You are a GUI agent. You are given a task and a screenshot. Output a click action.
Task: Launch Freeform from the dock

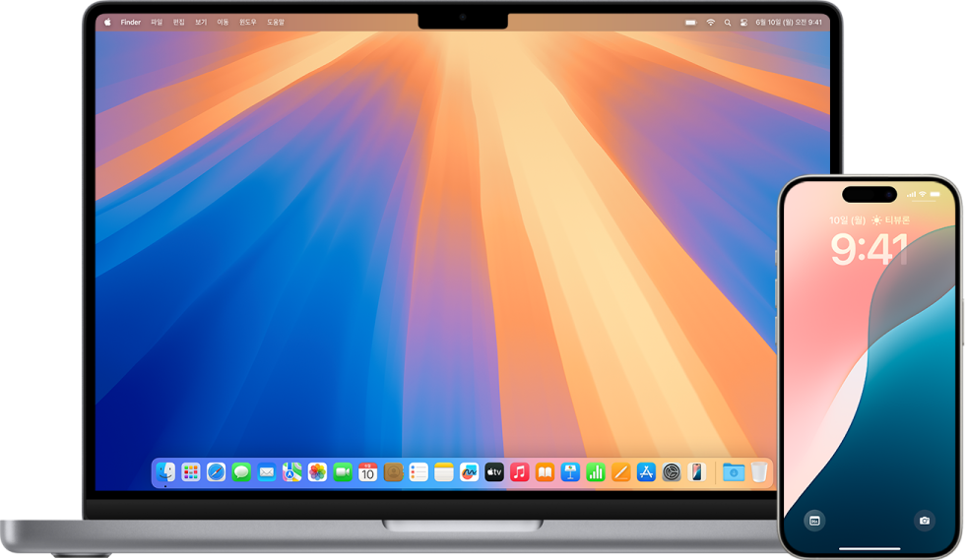point(469,472)
